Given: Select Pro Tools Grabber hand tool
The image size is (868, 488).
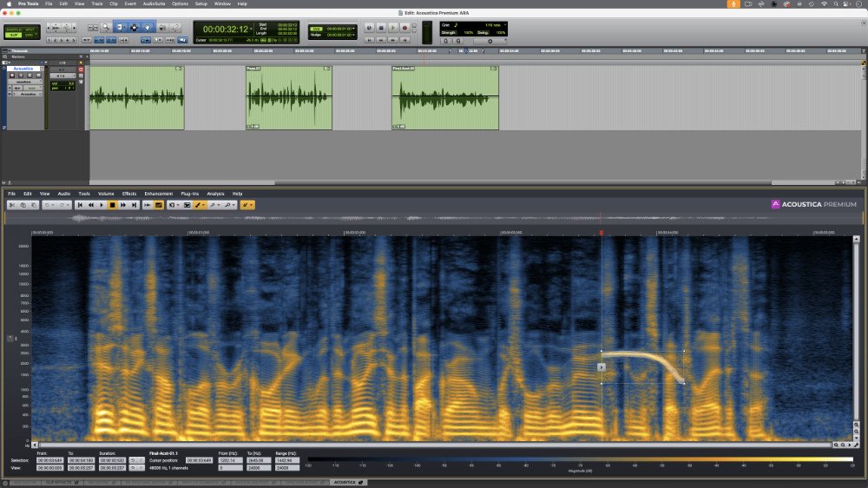Looking at the screenshot, I should point(148,27).
